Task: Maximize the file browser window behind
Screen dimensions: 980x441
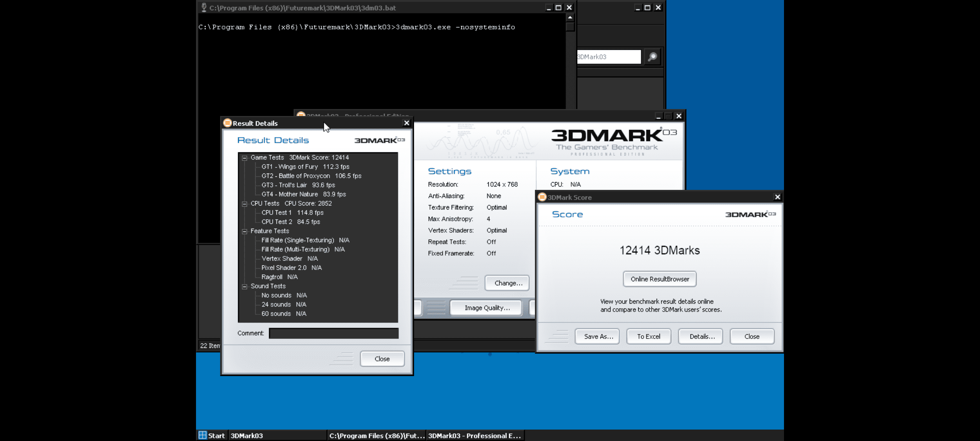Action: (647, 7)
